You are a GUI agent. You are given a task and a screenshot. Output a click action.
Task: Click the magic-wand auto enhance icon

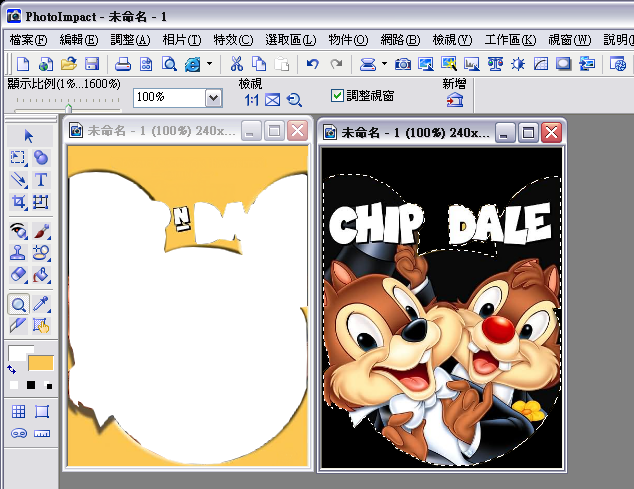point(449,64)
